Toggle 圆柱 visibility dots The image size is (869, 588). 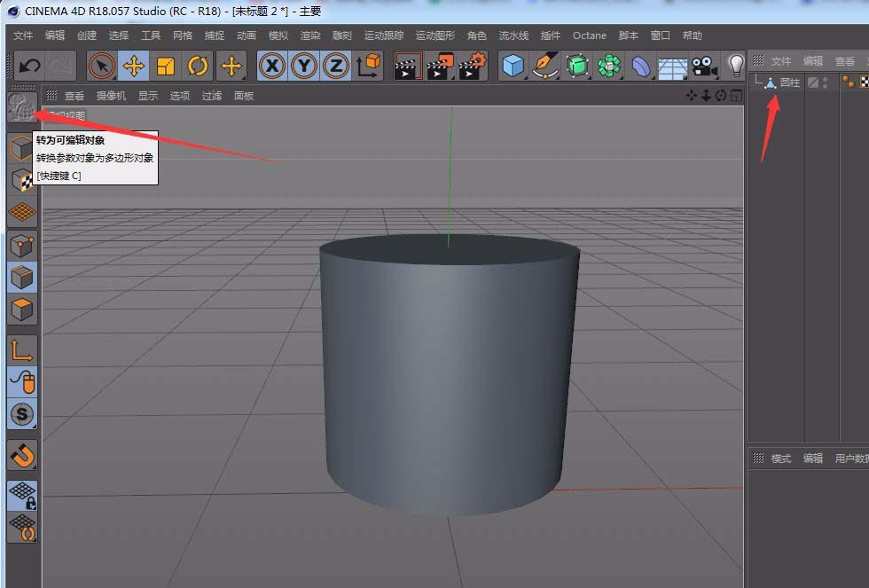tap(826, 82)
